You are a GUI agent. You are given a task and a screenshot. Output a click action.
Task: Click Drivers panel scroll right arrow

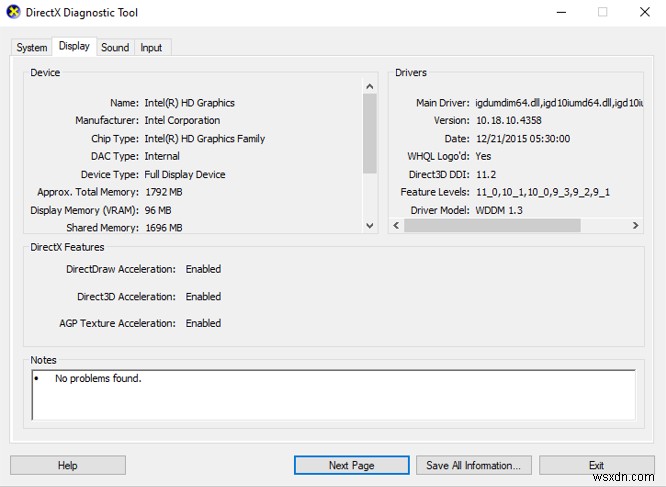coord(635,225)
